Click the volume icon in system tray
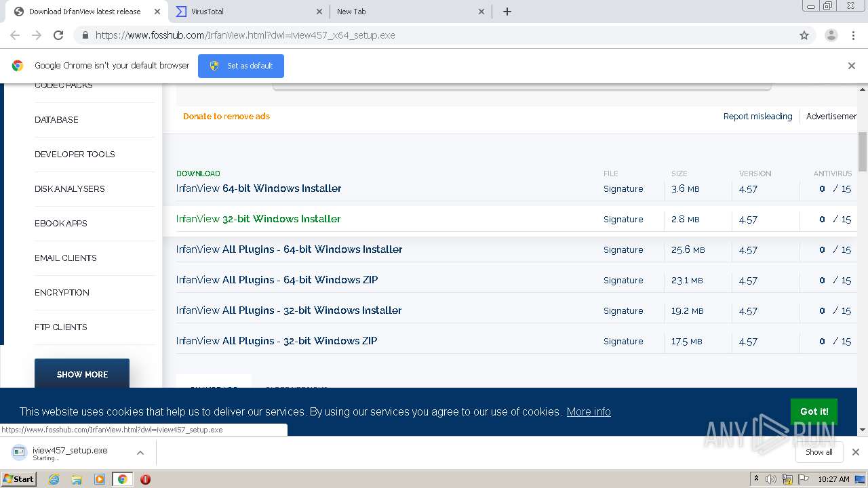 (771, 479)
